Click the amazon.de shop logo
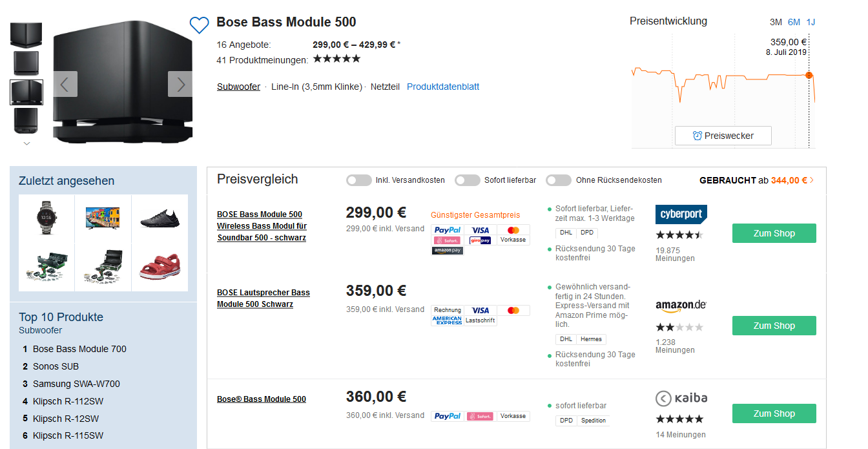The width and height of the screenshot is (868, 449). (681, 305)
